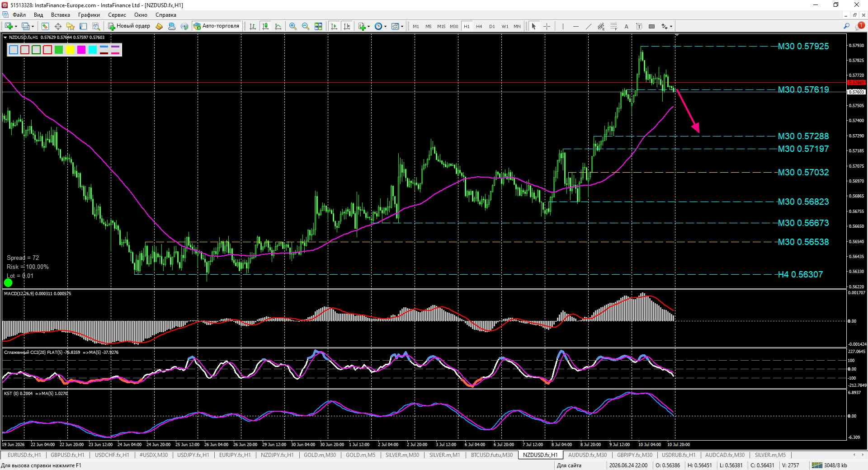This screenshot has width=868, height=470.
Task: Click the MetaEditor book icon
Action: pos(159,26)
